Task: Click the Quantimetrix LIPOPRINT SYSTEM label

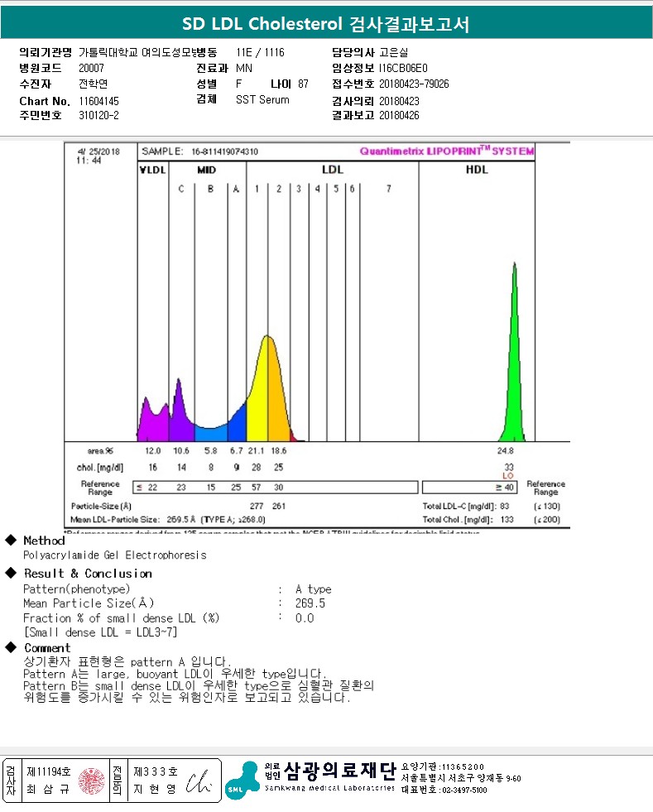Action: pyautogui.click(x=447, y=151)
